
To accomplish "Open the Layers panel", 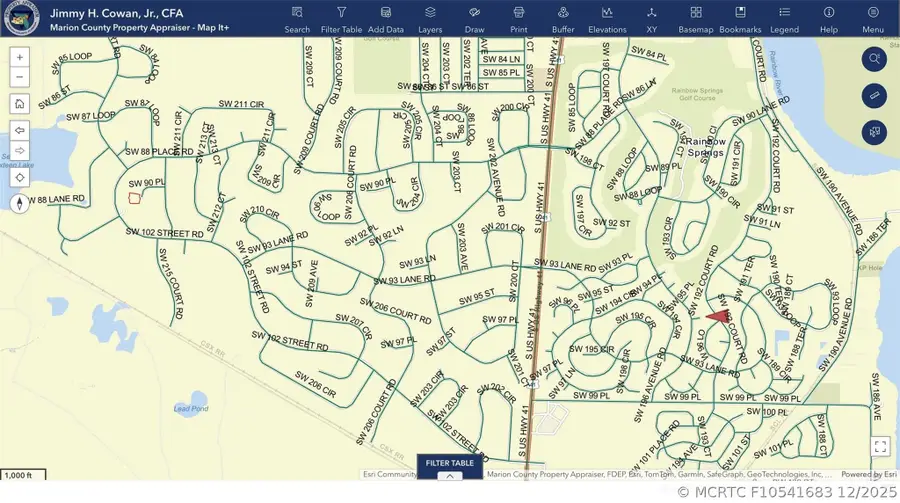I will pyautogui.click(x=430, y=19).
